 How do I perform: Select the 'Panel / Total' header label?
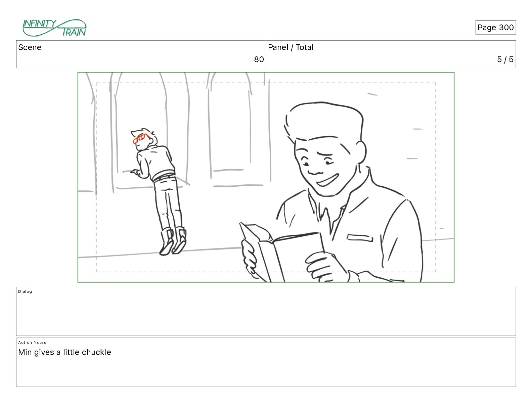(291, 47)
